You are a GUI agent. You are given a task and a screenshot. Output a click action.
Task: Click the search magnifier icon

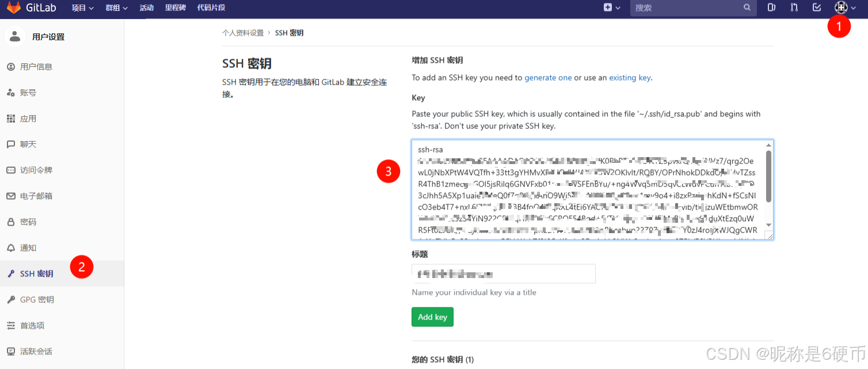click(747, 7)
